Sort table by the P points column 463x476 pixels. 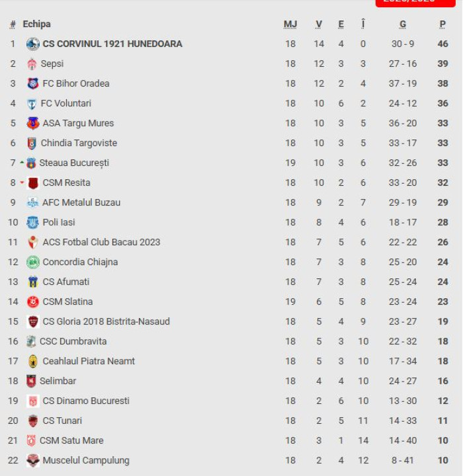coord(442,24)
